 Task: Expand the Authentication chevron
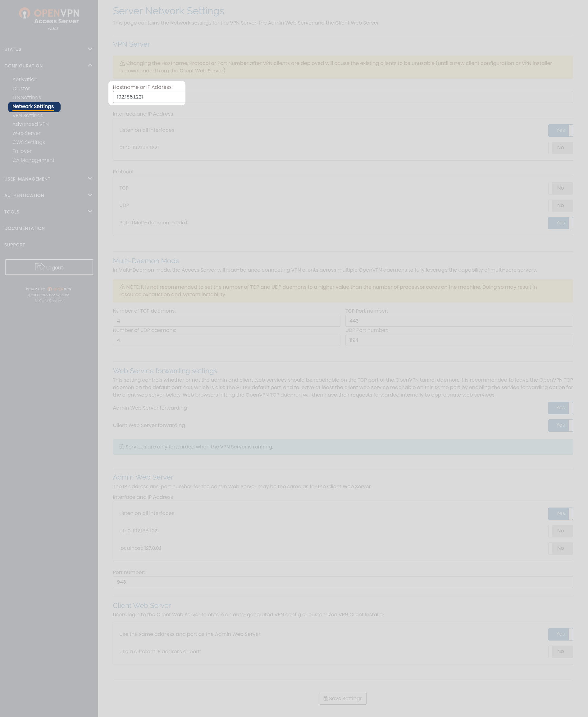pyautogui.click(x=90, y=195)
